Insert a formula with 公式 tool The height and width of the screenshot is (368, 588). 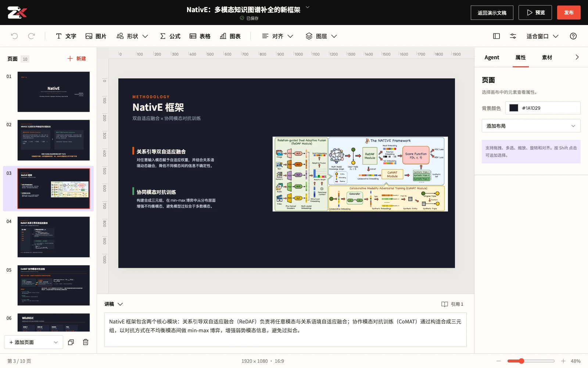170,36
